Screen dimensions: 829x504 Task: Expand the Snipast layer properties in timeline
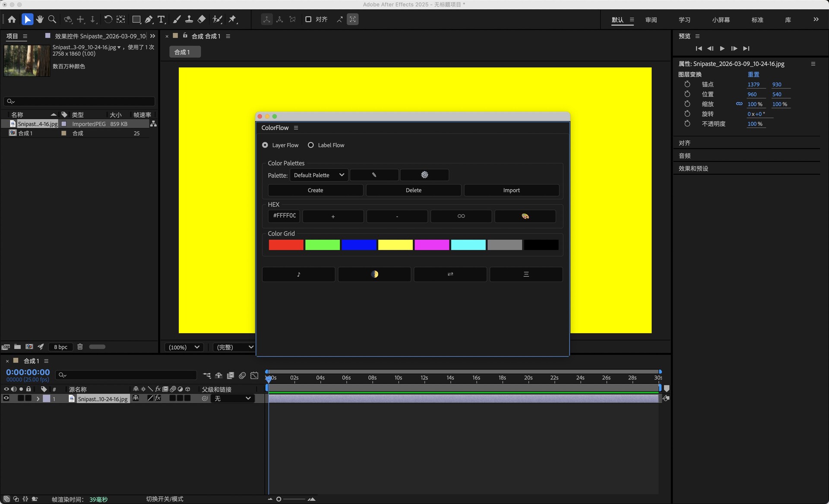click(38, 399)
